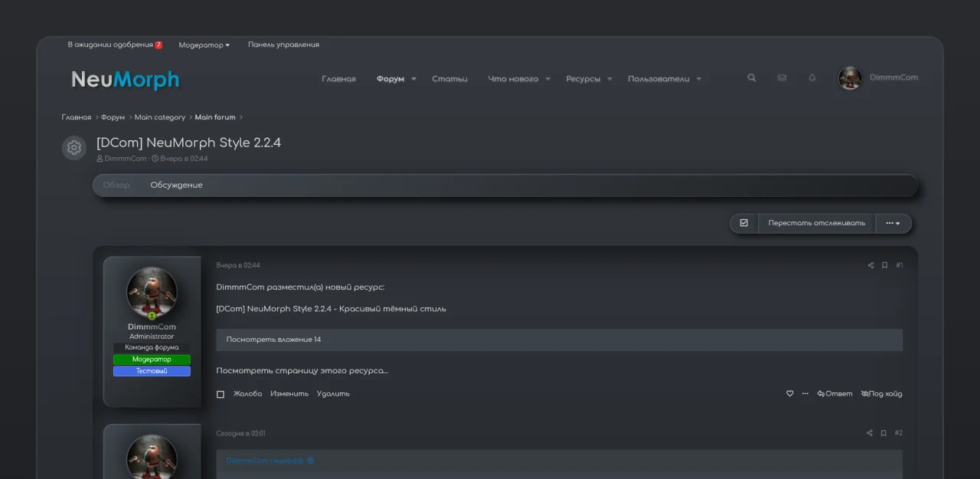
Task: Click the checkmark watch-status button
Action: (743, 223)
